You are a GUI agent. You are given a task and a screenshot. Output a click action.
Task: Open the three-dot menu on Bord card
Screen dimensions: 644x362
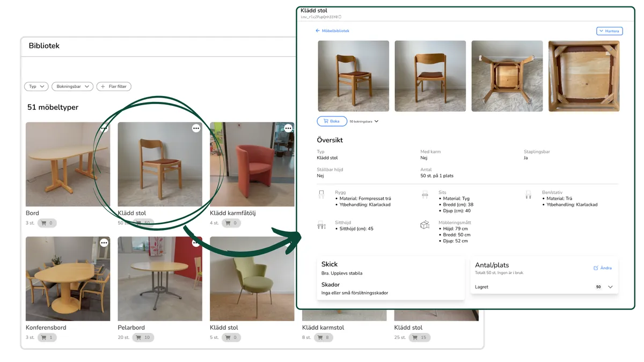tap(104, 128)
